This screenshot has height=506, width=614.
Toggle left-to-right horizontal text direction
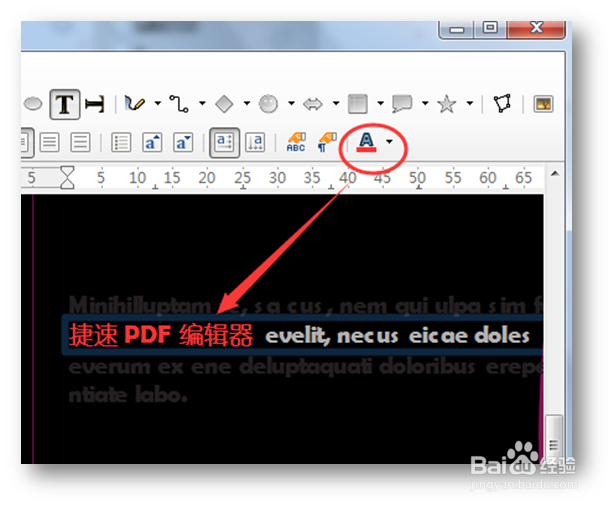(224, 143)
